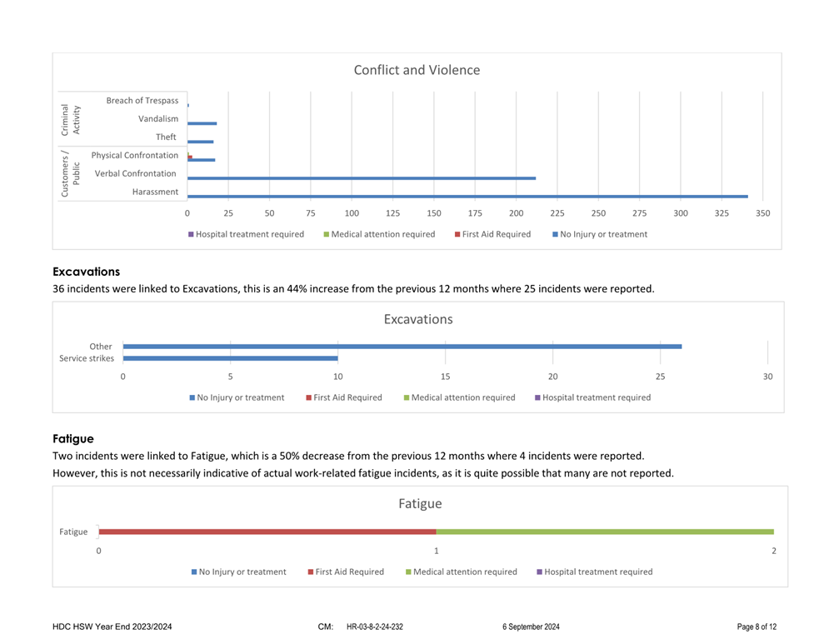Click the Physical Confrontation axis label
The image size is (834, 644).
(x=134, y=156)
